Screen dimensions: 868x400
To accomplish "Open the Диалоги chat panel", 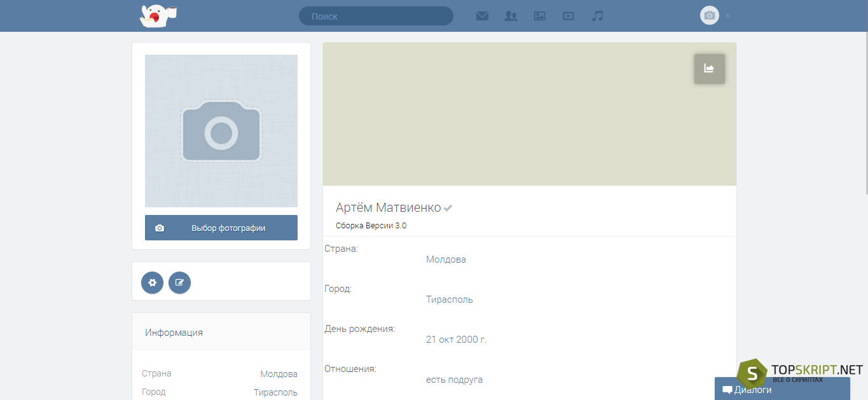I will (782, 389).
